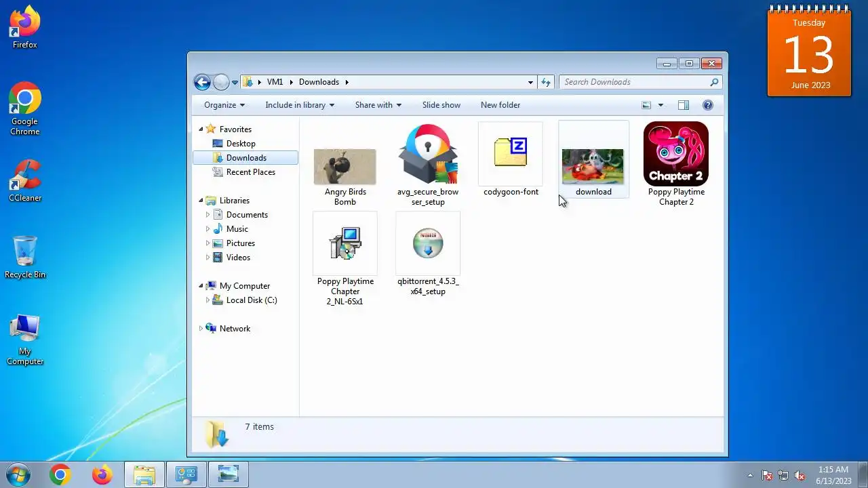This screenshot has width=868, height=488.
Task: Click the Search Downloads input field
Action: pyautogui.click(x=633, y=82)
